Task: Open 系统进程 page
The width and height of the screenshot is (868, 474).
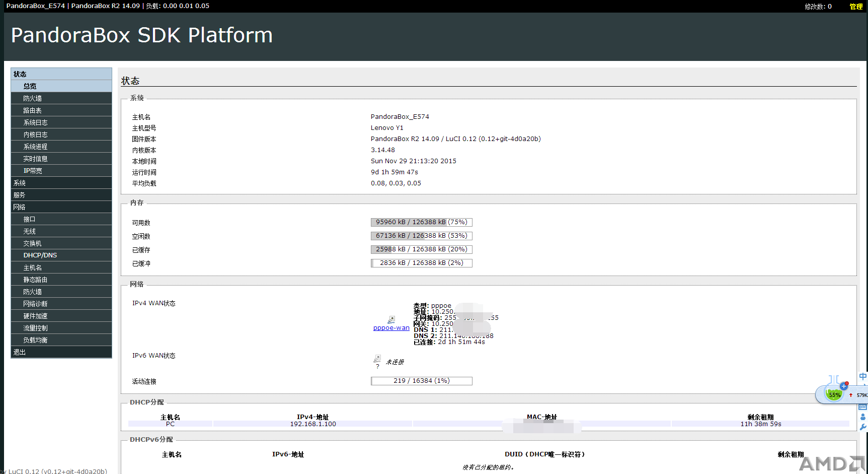Action: pos(61,147)
